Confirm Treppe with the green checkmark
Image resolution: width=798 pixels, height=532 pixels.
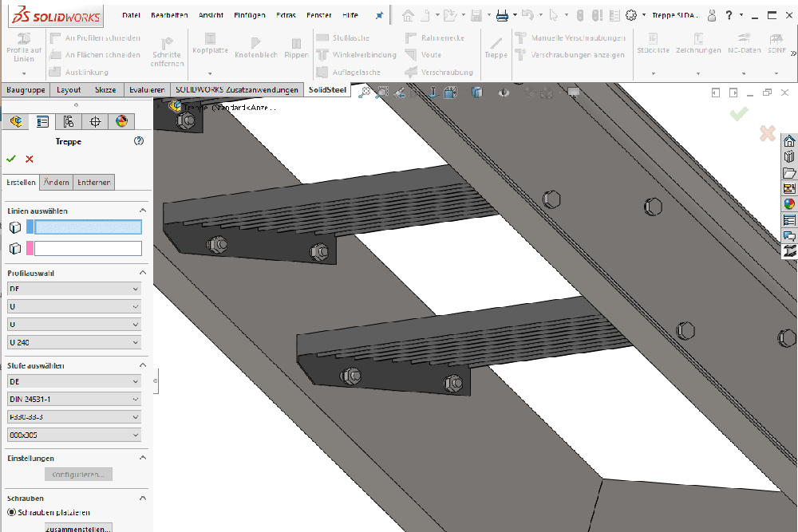10,159
